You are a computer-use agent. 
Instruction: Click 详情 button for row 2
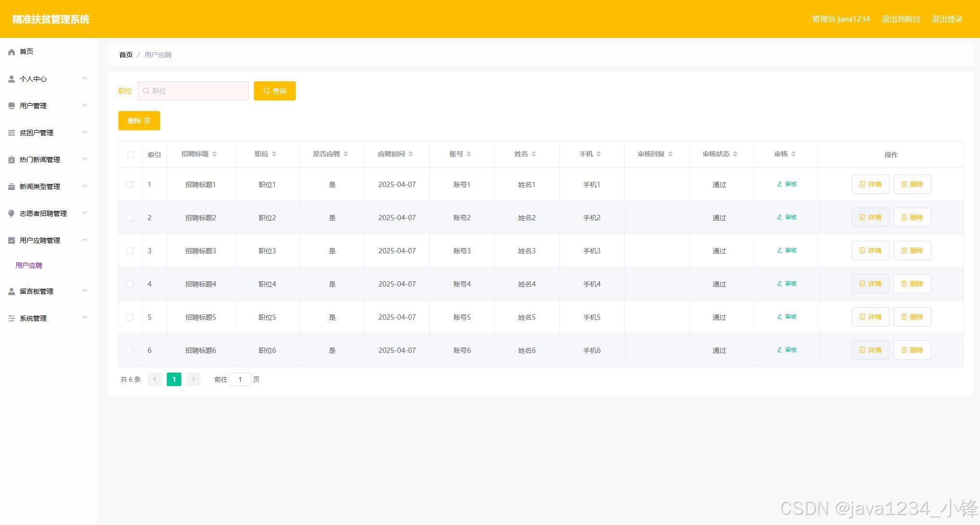click(870, 217)
